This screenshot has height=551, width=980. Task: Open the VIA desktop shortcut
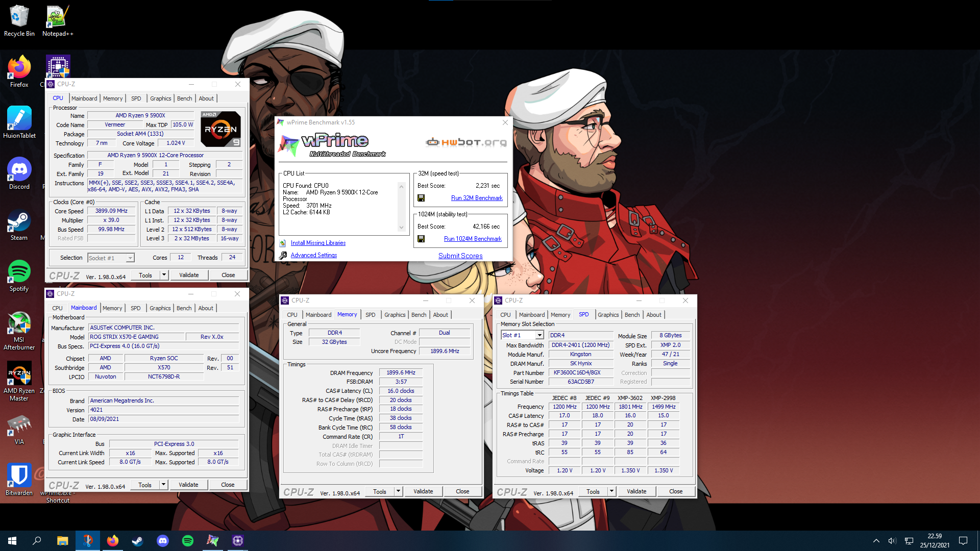[x=19, y=429]
